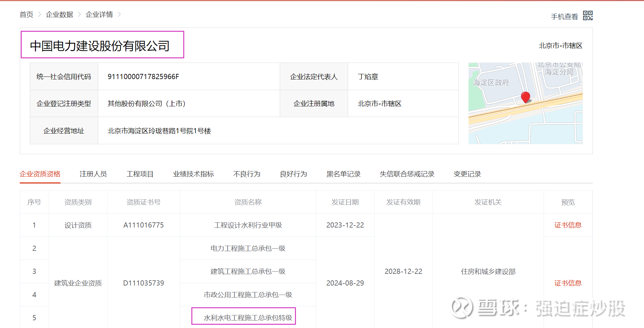Image resolution: width=644 pixels, height=328 pixels.
Task: Click issuing authority 住房和城乡建设部
Action: pyautogui.click(x=488, y=271)
